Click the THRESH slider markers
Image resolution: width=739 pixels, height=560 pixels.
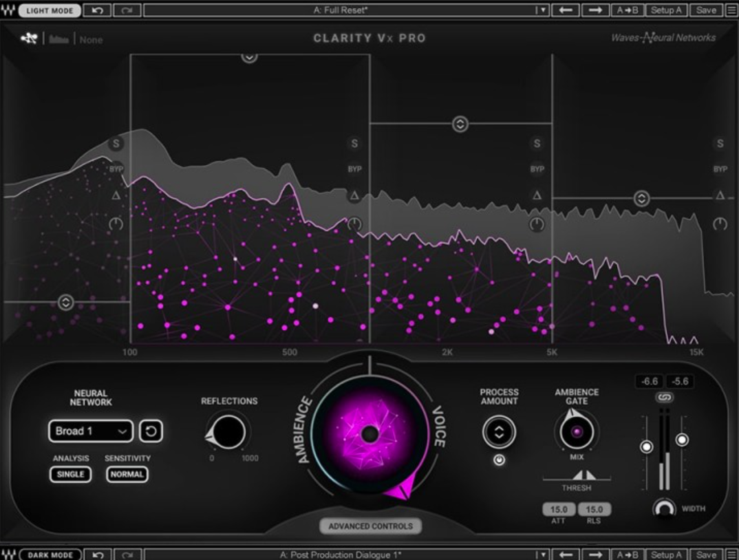(x=584, y=474)
